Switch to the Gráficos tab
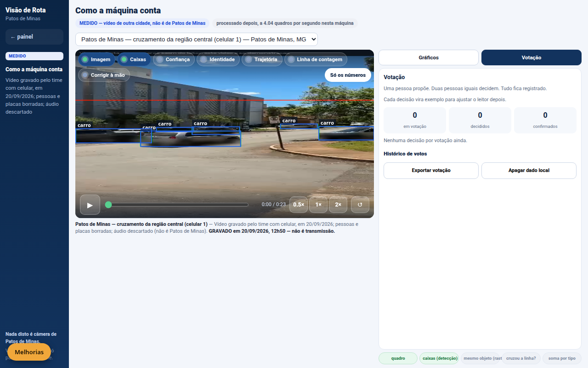 (429, 57)
